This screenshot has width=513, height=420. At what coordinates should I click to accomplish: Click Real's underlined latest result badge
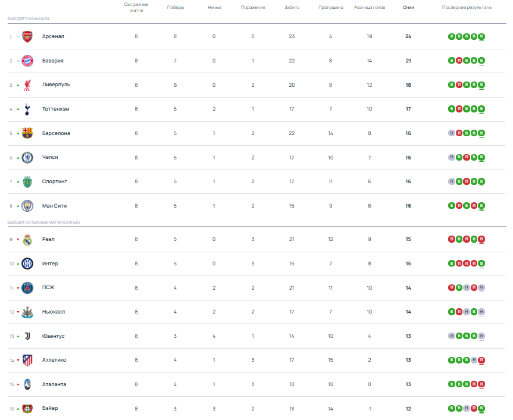click(481, 240)
